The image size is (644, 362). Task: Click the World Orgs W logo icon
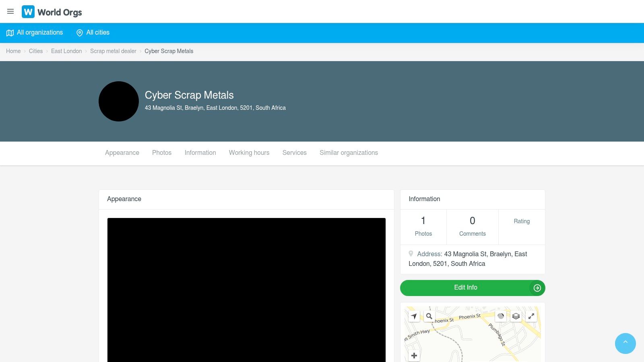[28, 12]
